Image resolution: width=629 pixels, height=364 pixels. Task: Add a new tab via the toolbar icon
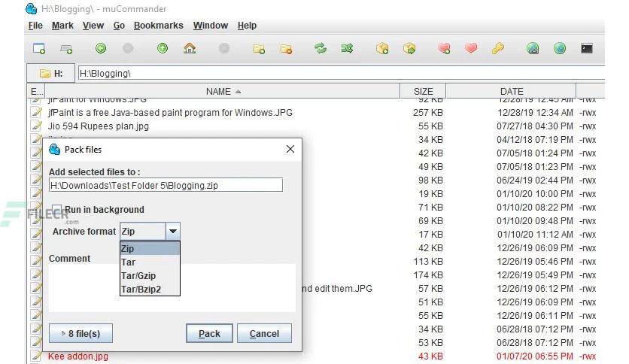pos(66,49)
